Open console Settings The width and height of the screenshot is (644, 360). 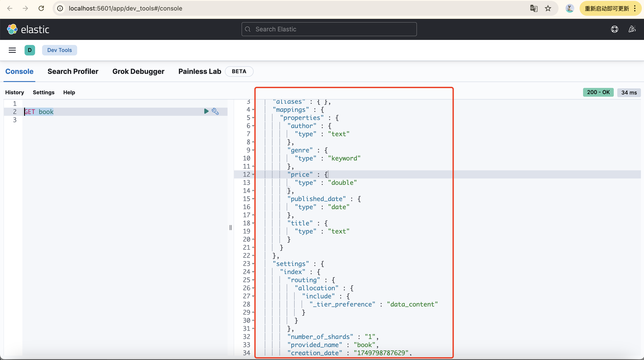coord(43,93)
